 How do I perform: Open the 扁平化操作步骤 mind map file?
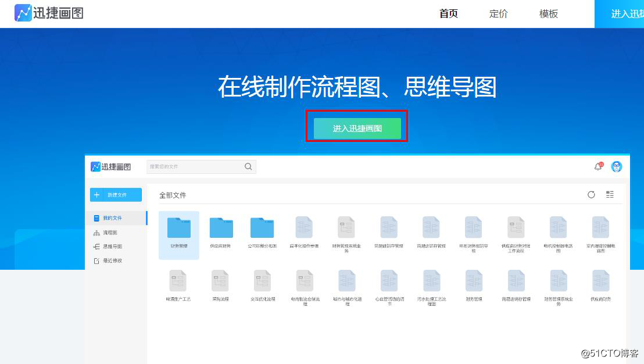(305, 233)
